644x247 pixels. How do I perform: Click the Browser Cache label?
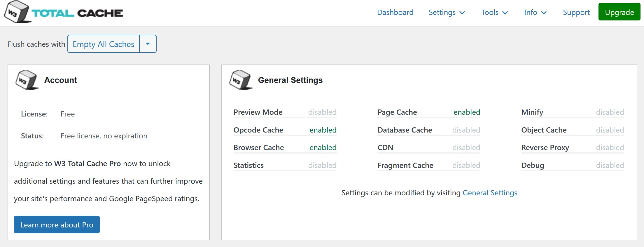[x=259, y=147]
